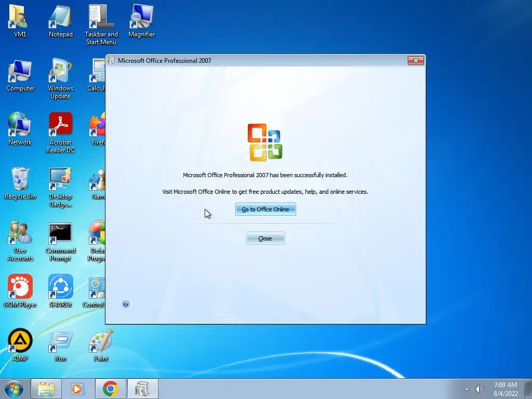The height and width of the screenshot is (399, 532).
Task: Open the Windows Start menu
Action: tap(14, 389)
